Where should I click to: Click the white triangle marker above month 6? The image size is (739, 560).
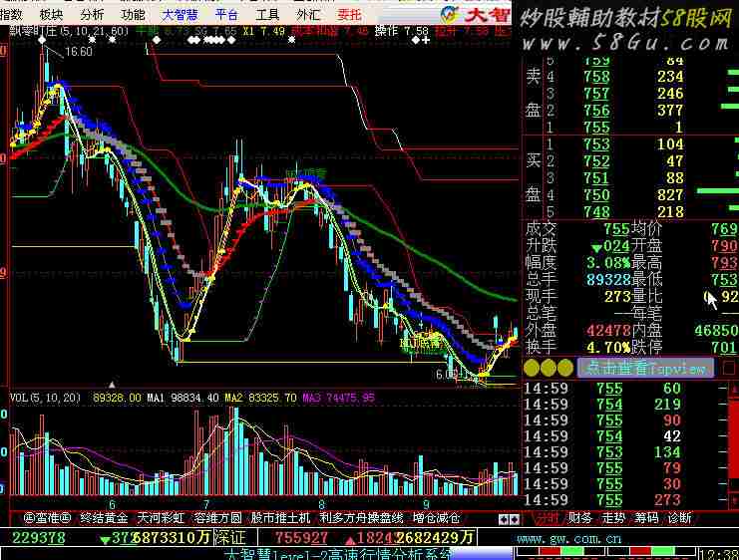112,385
